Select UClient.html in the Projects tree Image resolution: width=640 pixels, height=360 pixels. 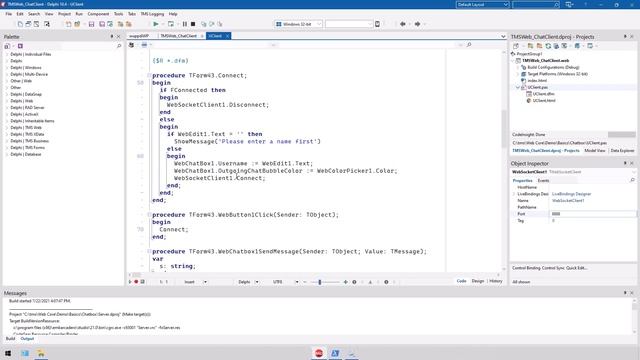[544, 100]
